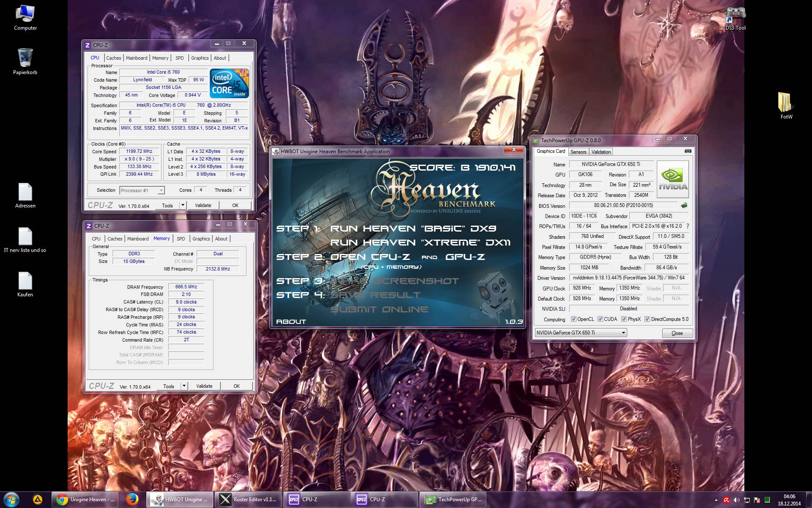Image resolution: width=812 pixels, height=508 pixels.
Task: Click About in Heaven Benchmark window
Action: point(291,322)
